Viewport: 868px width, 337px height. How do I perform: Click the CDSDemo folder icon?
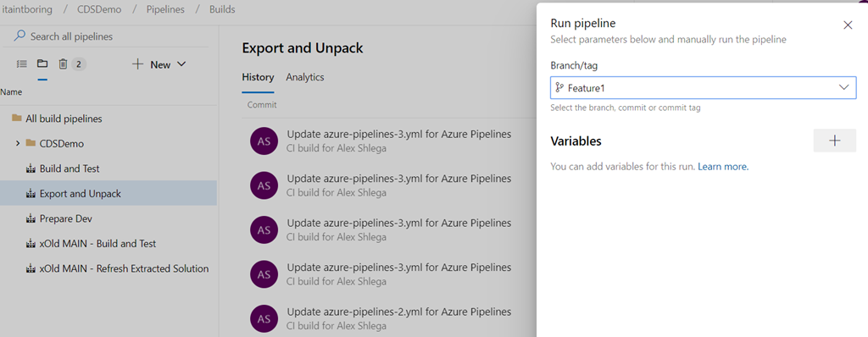pyautogui.click(x=31, y=143)
